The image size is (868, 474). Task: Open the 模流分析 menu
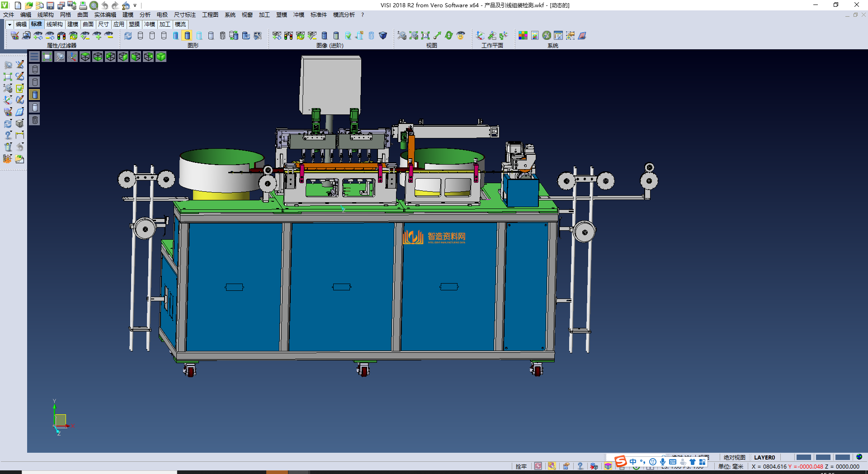(344, 15)
